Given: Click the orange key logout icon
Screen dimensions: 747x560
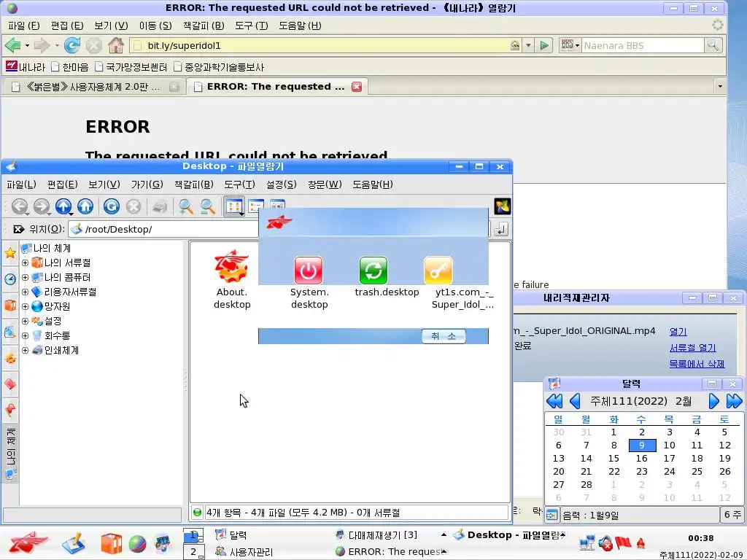Looking at the screenshot, I should click(x=438, y=270).
